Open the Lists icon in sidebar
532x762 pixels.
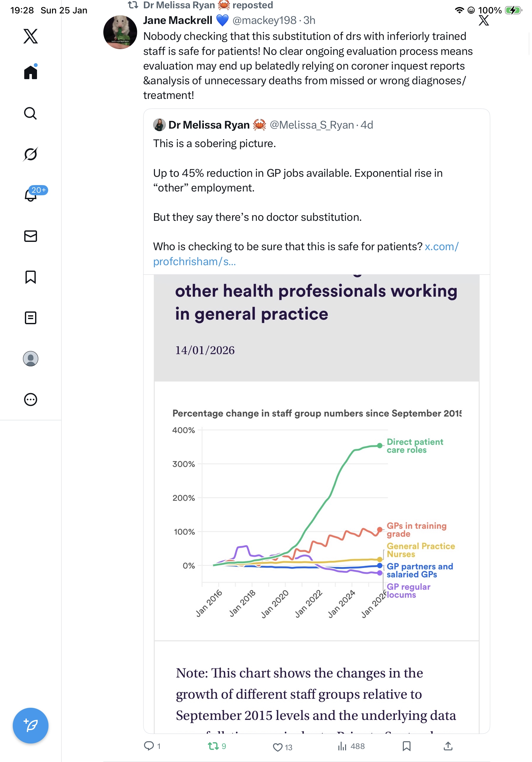tap(31, 318)
